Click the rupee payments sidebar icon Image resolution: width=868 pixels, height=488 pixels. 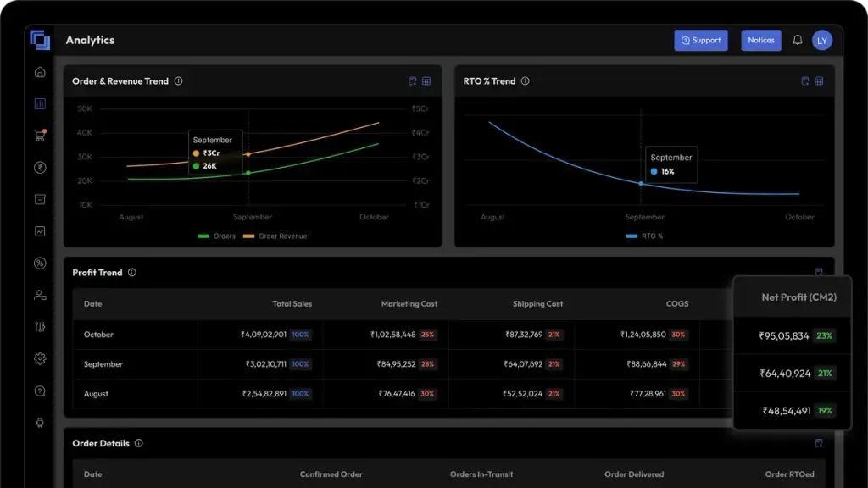40,168
